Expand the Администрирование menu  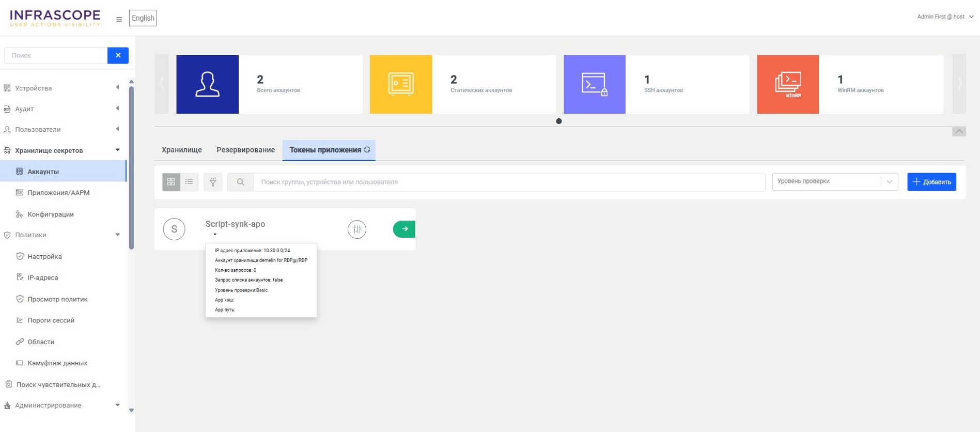coord(63,405)
